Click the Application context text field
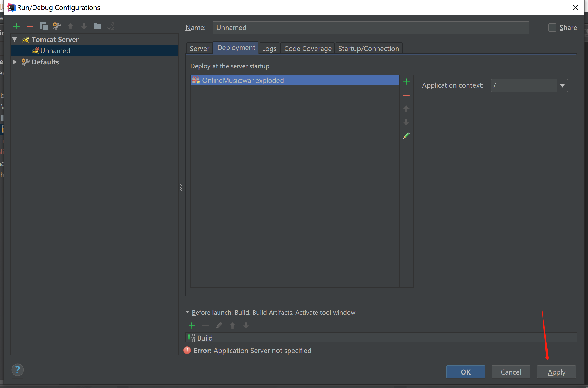 (x=523, y=85)
